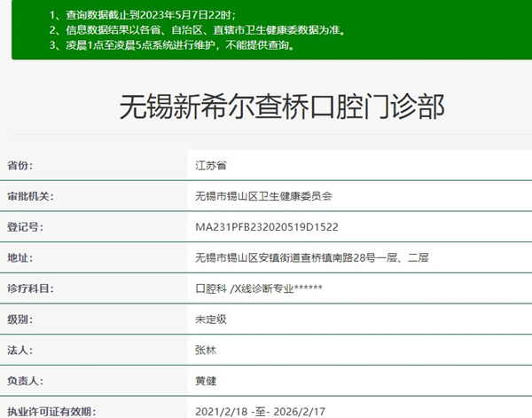Click the notice line about 卫生健康委数据为准
Viewport: 532px width, 418px height.
(x=198, y=30)
